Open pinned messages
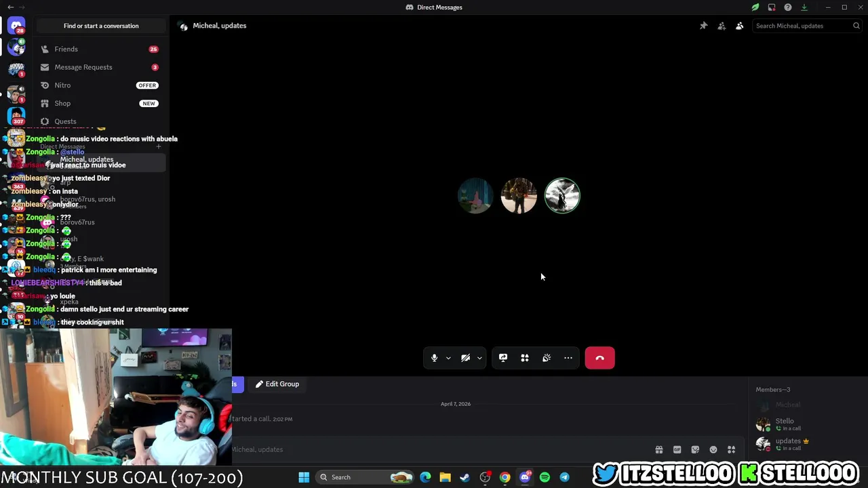The width and height of the screenshot is (868, 488). coord(703,26)
